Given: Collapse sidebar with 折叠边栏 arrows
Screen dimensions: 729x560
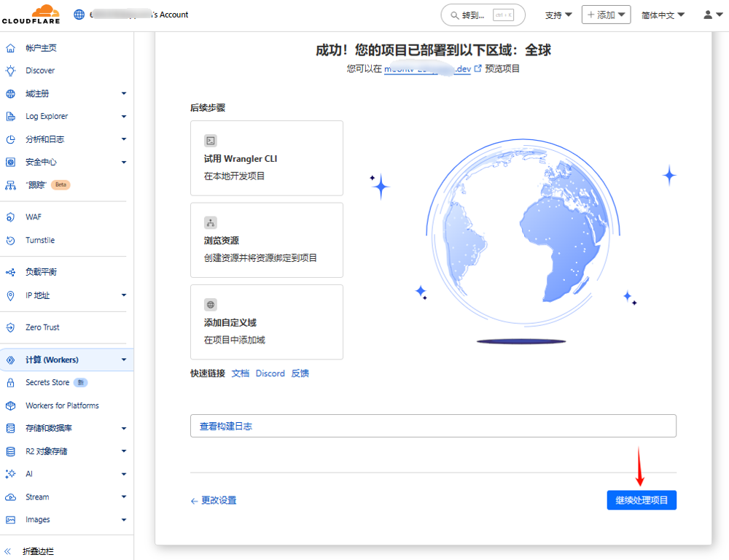Looking at the screenshot, I should (9, 551).
